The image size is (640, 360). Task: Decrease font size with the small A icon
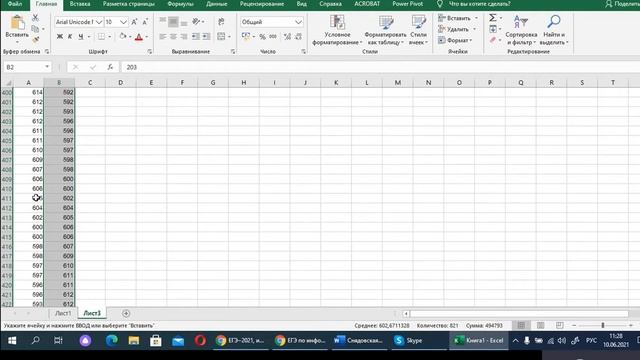(145, 22)
